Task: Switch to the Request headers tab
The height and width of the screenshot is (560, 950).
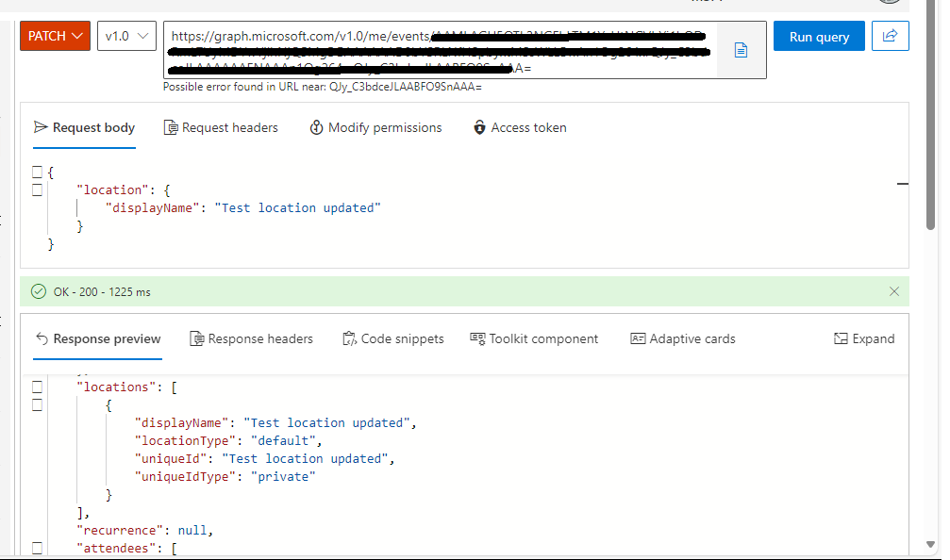Action: click(x=221, y=127)
